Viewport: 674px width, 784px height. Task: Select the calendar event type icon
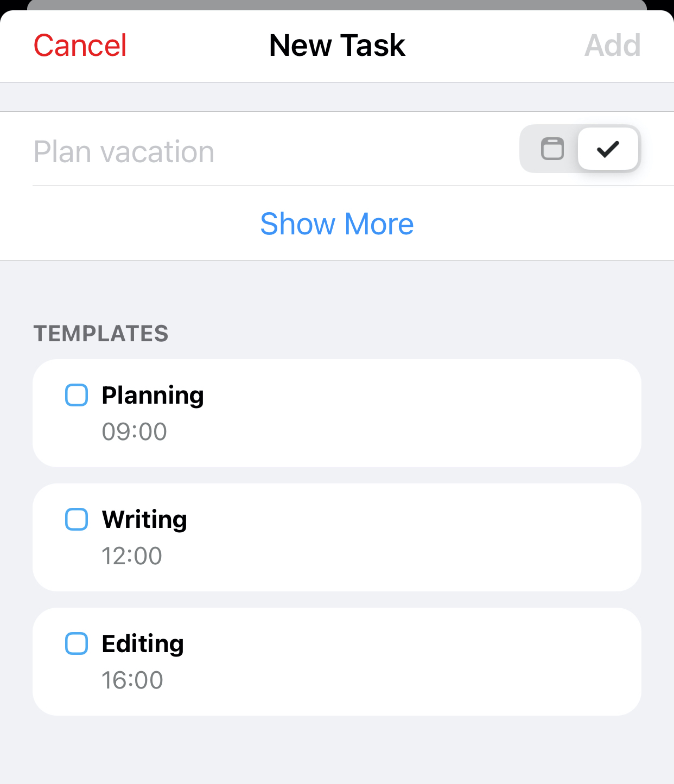(552, 149)
